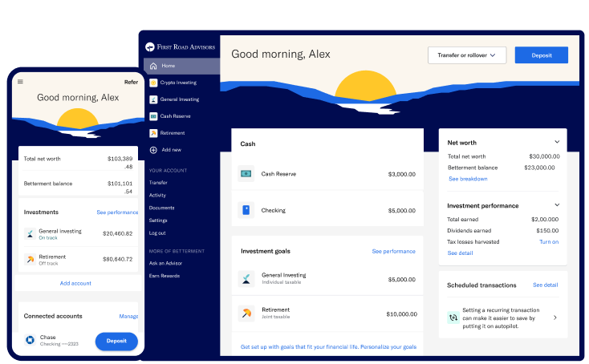The height and width of the screenshot is (364, 589).
Task: Open Transfer or rollover dropdown
Action: 467,55
